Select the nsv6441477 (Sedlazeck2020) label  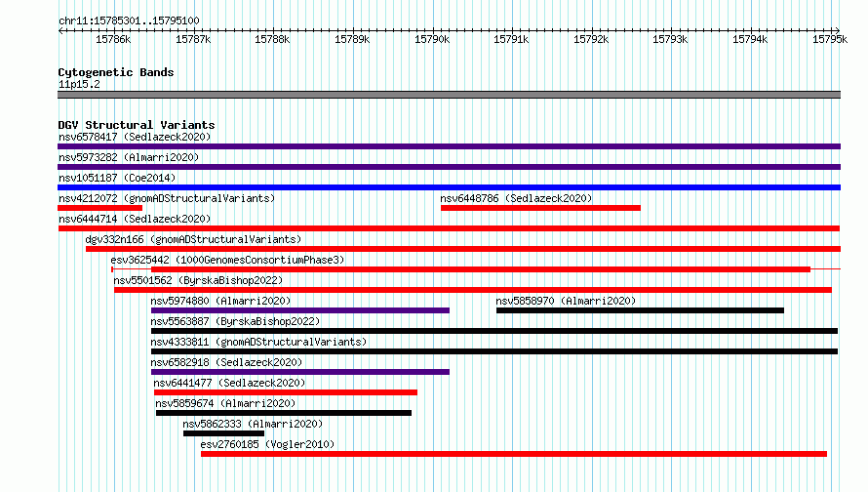tap(229, 383)
